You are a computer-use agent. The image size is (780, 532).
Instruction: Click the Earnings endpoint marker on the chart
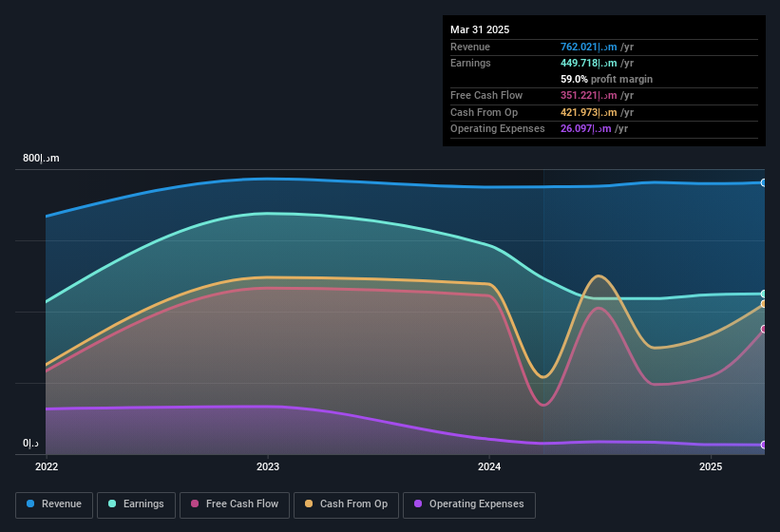(764, 294)
